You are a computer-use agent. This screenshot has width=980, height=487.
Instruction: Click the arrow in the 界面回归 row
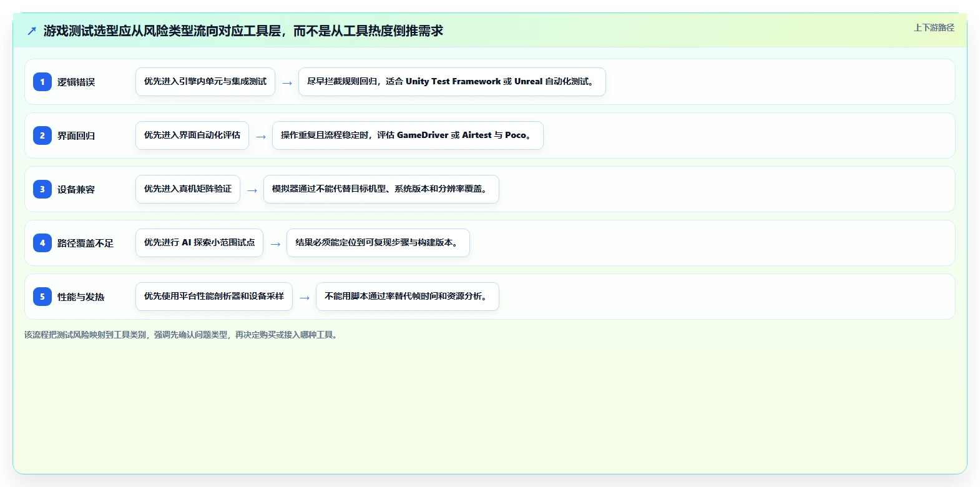(x=261, y=137)
